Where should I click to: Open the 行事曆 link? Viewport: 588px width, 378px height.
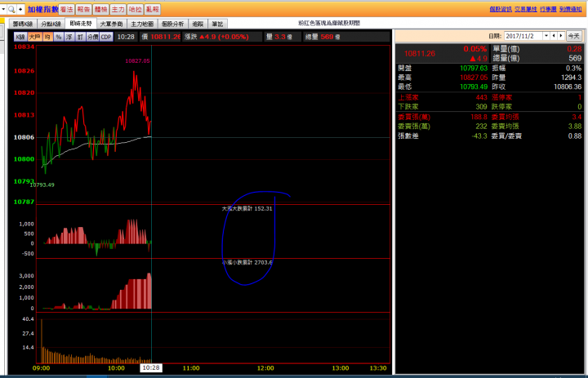(x=548, y=9)
